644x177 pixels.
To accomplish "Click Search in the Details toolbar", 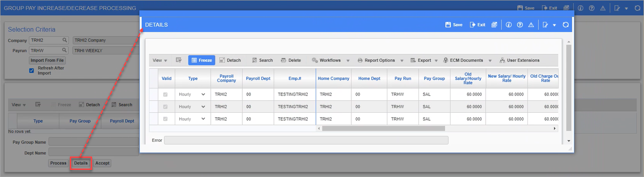I will point(262,60).
